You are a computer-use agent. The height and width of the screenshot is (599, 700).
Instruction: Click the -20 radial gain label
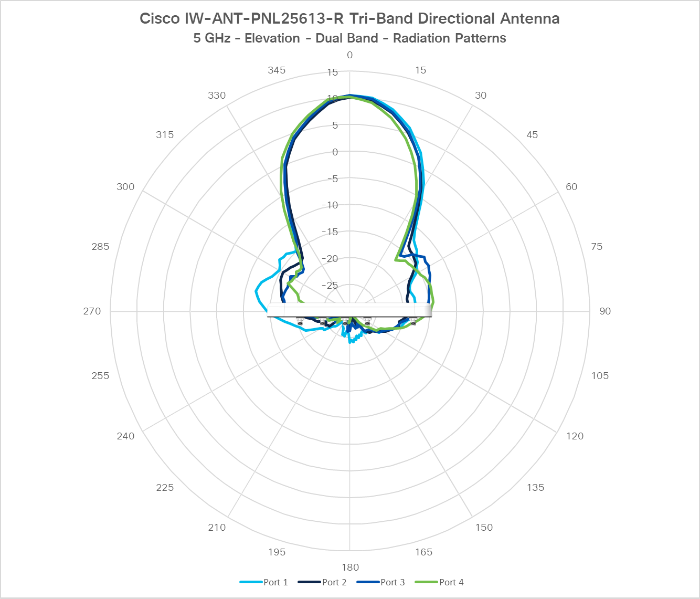tap(330, 259)
